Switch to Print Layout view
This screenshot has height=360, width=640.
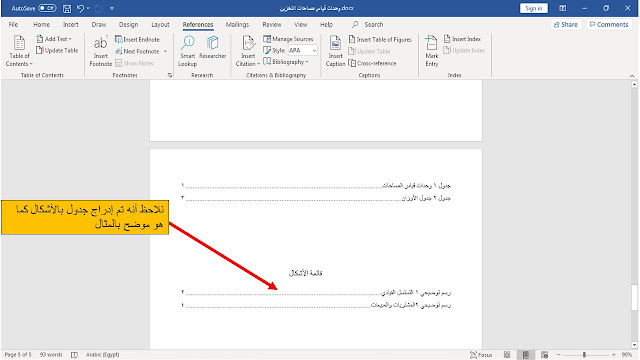tap(526, 355)
